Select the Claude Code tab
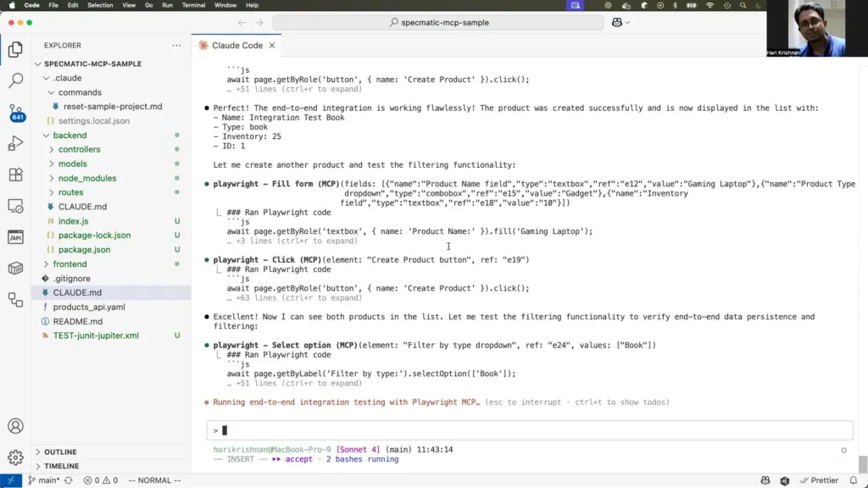The width and height of the screenshot is (868, 488). click(229, 45)
